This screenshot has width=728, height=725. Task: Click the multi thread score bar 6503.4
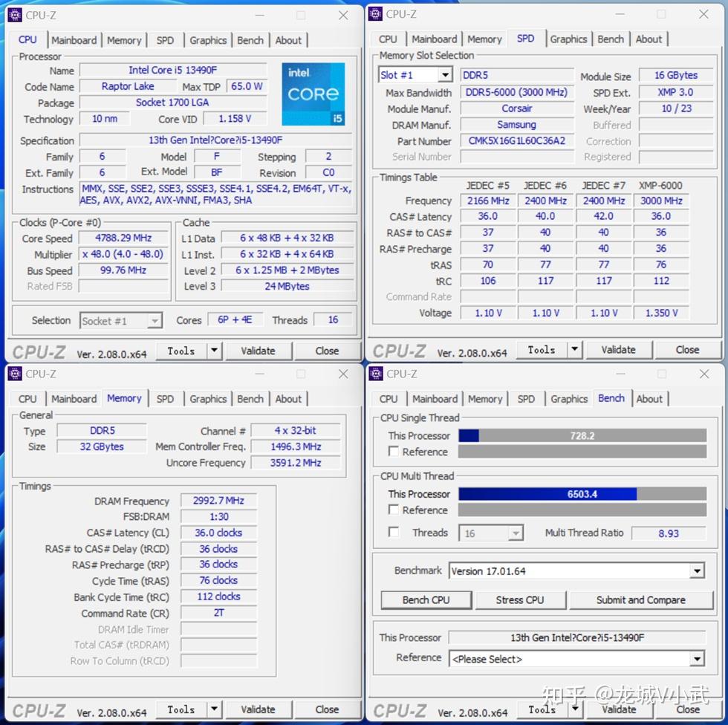click(582, 494)
